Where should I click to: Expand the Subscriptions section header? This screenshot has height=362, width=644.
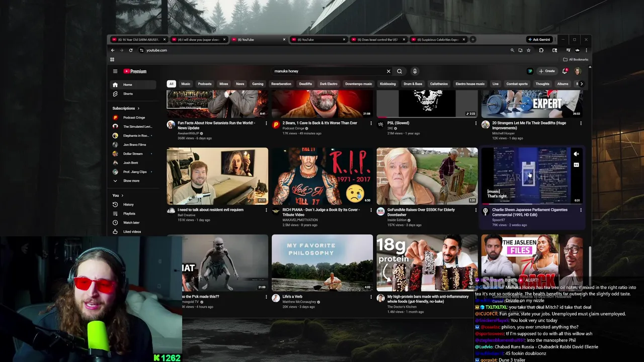coord(126,108)
